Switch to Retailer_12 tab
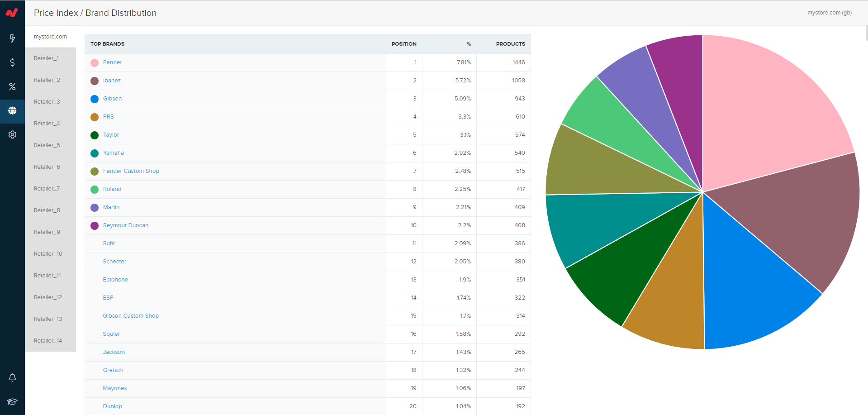The height and width of the screenshot is (415, 868). pyautogui.click(x=50, y=297)
